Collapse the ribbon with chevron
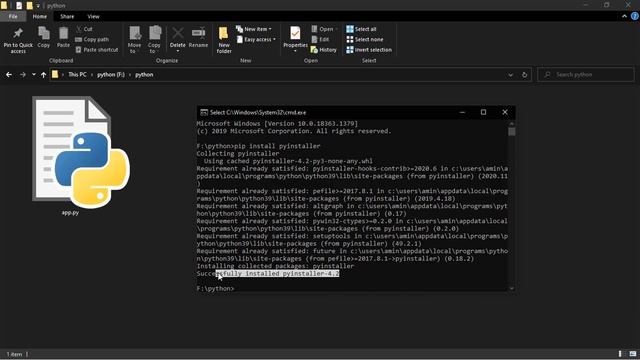640x360 pixels. [624, 16]
